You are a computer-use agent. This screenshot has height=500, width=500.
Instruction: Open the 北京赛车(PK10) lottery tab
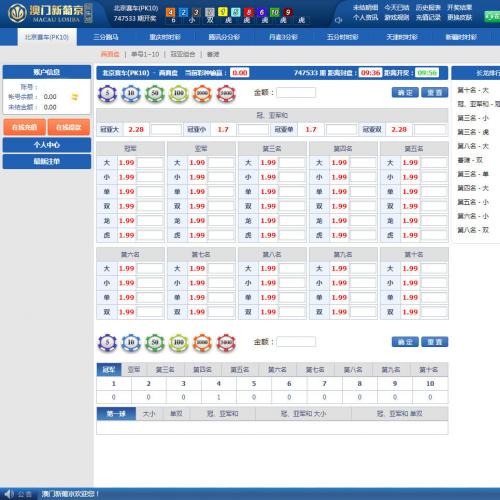[47, 37]
